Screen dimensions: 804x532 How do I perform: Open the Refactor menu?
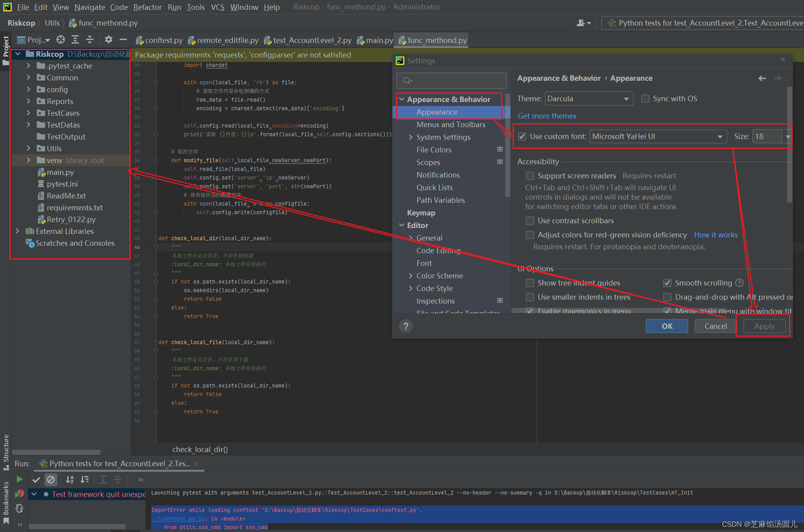pyautogui.click(x=147, y=7)
